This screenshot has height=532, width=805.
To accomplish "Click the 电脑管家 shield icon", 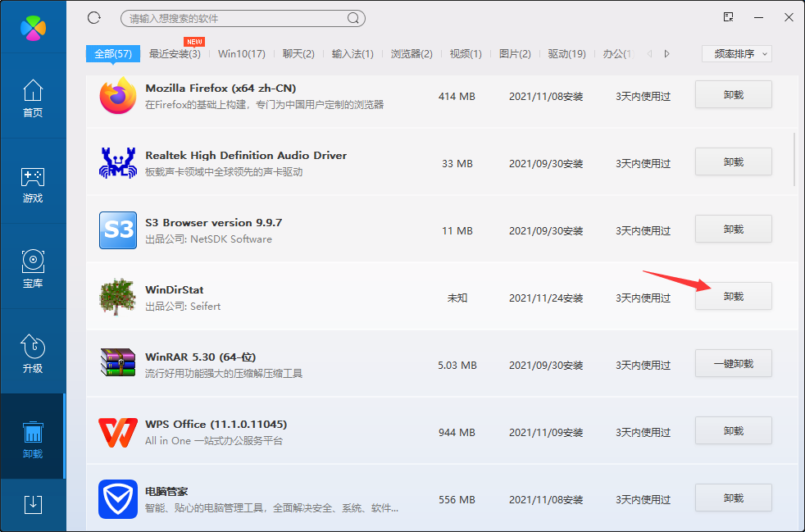I will click(118, 499).
